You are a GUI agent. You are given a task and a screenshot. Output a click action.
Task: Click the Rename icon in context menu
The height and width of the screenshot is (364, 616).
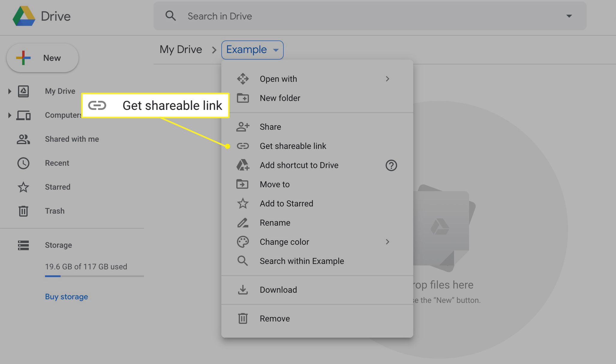click(243, 222)
